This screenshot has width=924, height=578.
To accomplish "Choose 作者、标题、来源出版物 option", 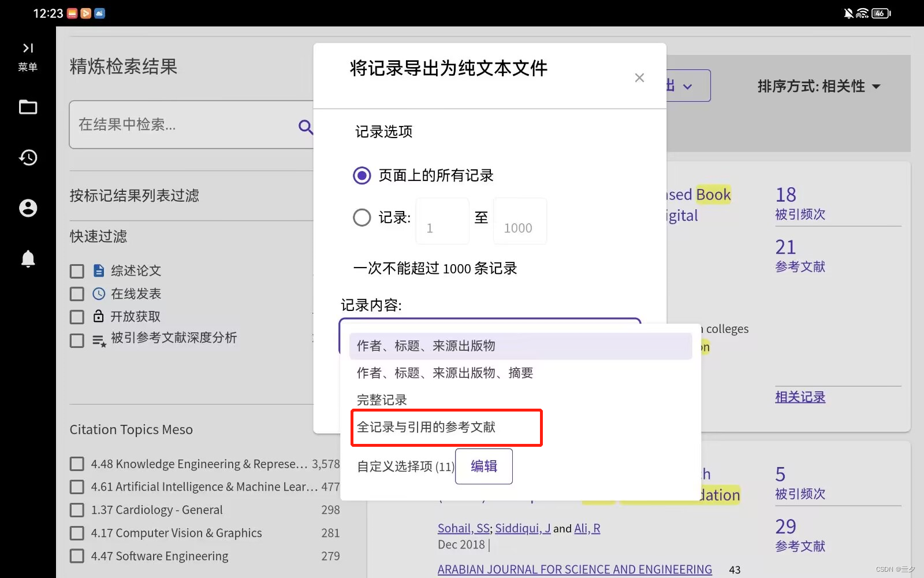I will coord(520,346).
